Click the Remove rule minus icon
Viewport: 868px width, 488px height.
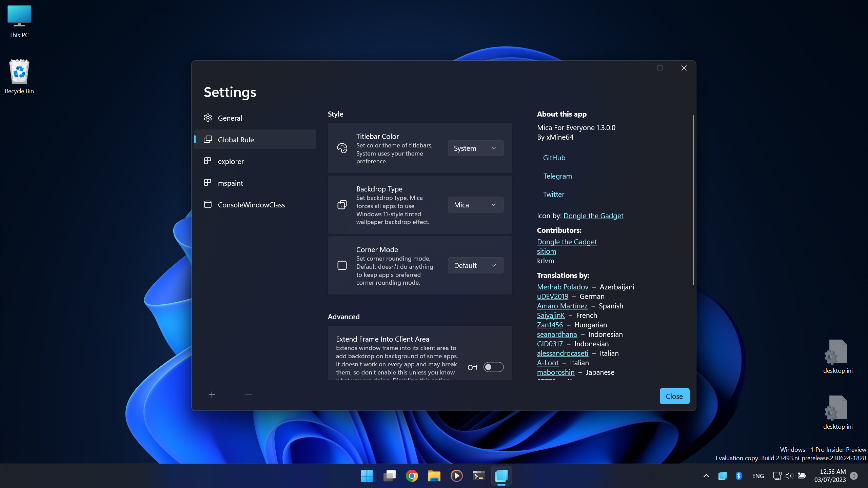248,394
